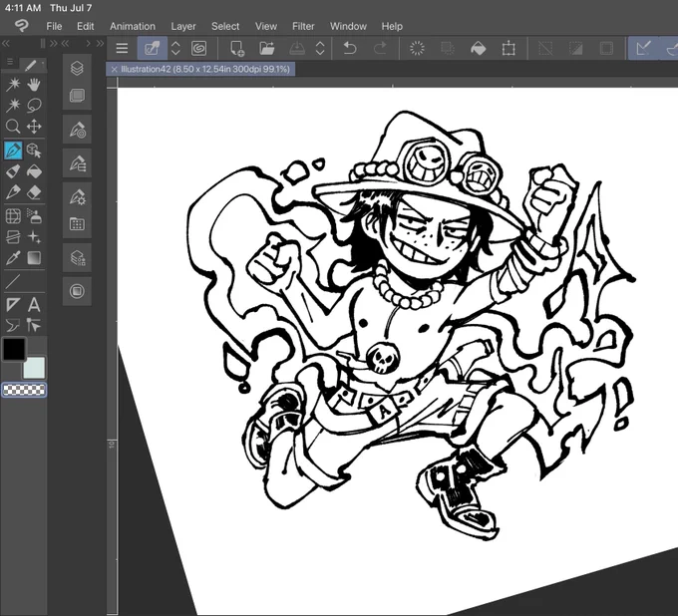Expand chevrons next to touch gesture icon
The image size is (678, 616).
point(175,48)
